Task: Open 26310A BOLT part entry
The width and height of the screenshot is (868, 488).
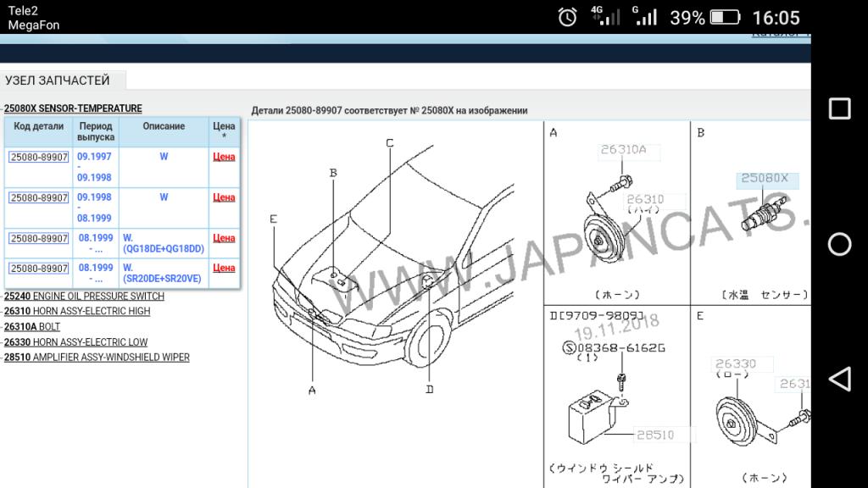Action: (32, 327)
